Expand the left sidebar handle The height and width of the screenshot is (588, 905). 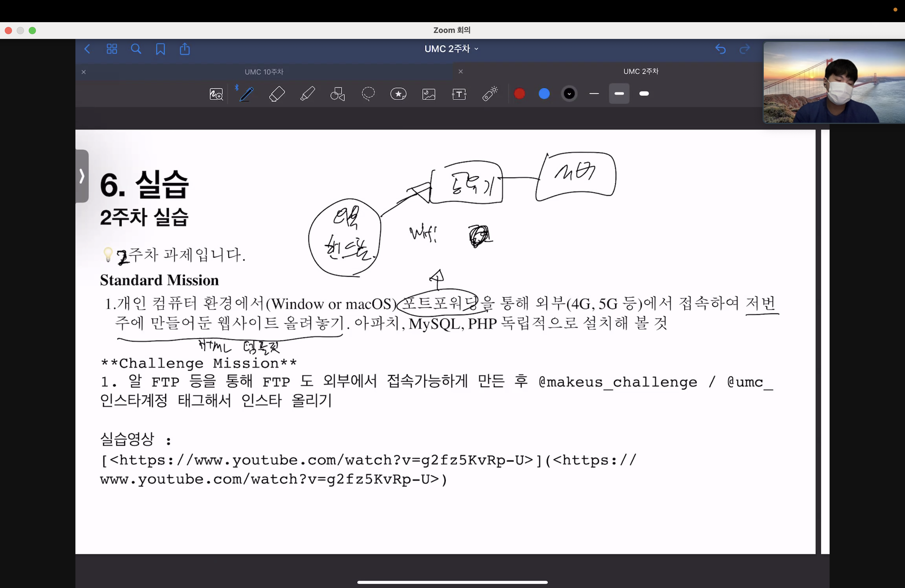point(82,176)
